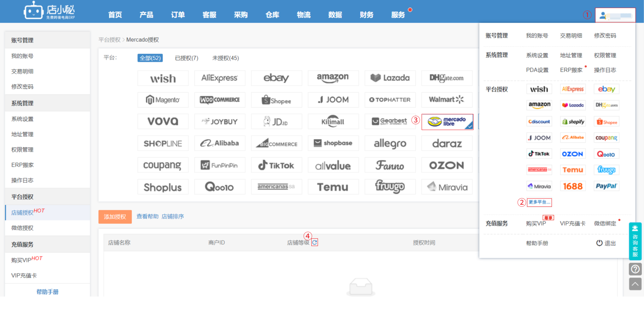Image resolution: width=644 pixels, height=327 pixels.
Task: Open the user account avatar menu
Action: 615,15
